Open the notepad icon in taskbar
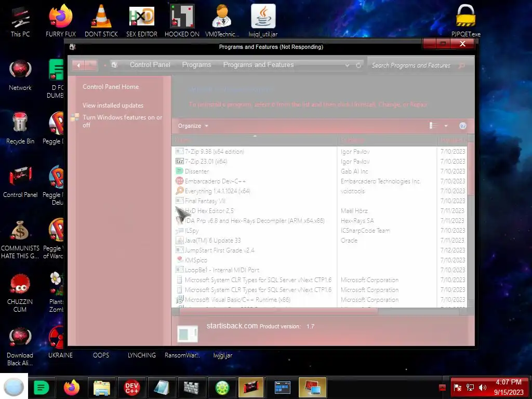 tap(162, 387)
